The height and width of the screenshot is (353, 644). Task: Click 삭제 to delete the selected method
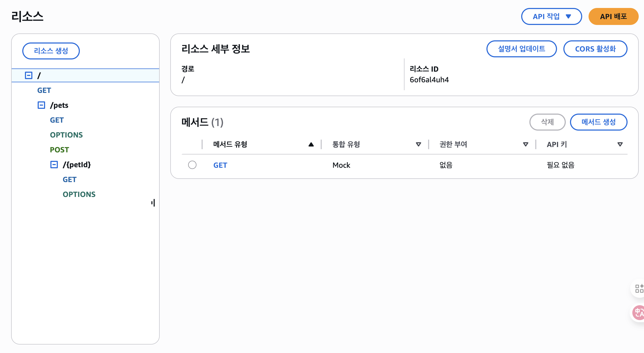point(547,122)
